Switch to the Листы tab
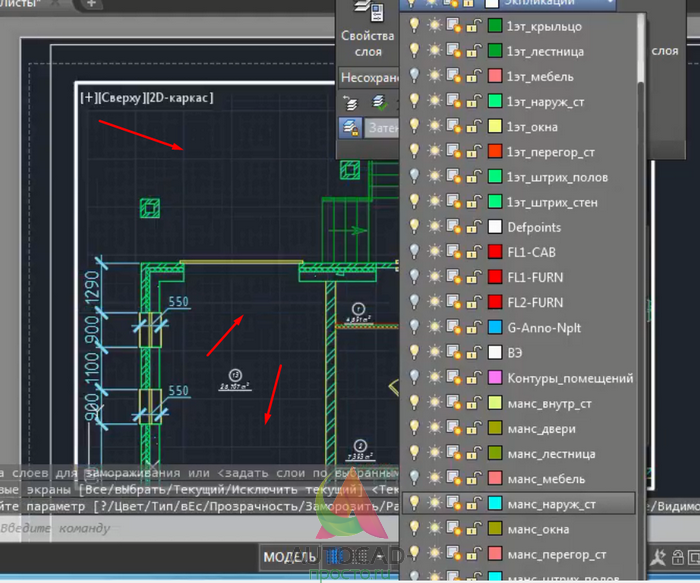The height and width of the screenshot is (583, 700). pyautogui.click(x=20, y=4)
